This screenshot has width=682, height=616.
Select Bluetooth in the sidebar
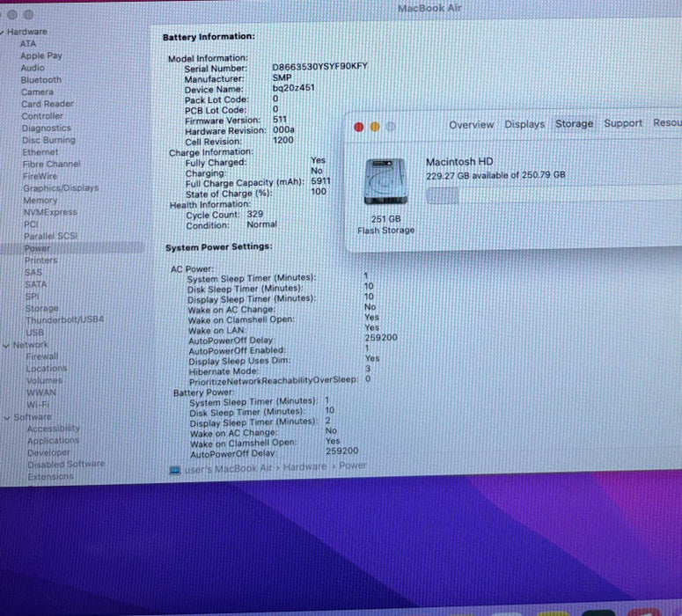click(x=41, y=80)
